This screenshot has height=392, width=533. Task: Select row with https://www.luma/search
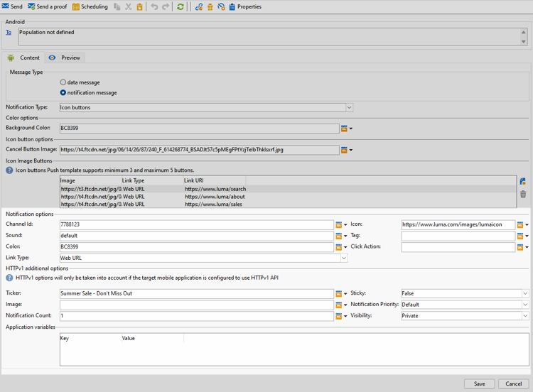click(288, 189)
